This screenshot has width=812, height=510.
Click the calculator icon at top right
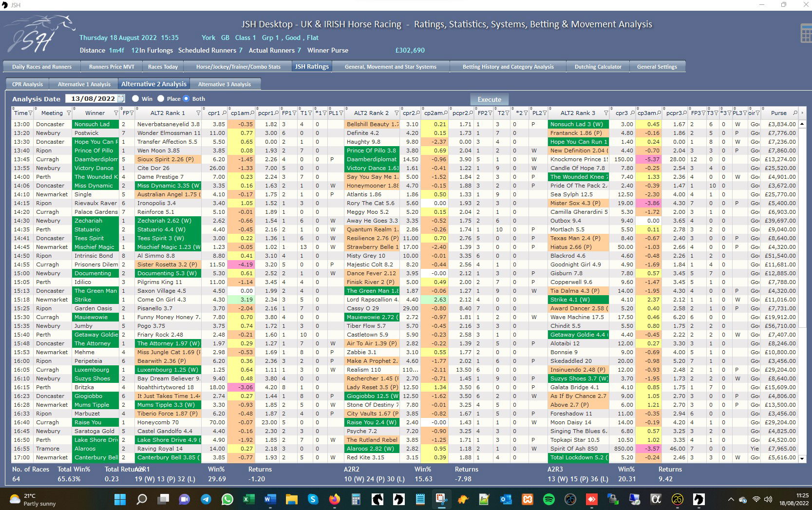click(x=806, y=33)
